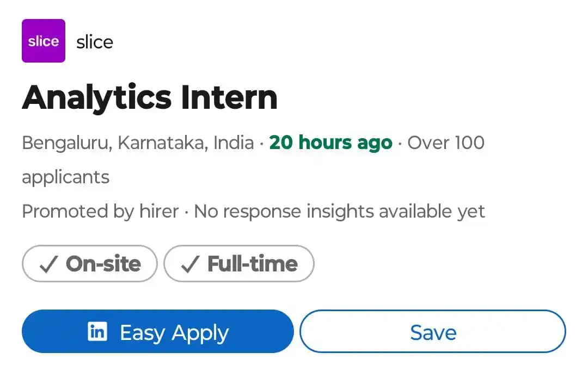
Task: Click the checkmark icon in the Full-time chip
Action: pos(190,264)
